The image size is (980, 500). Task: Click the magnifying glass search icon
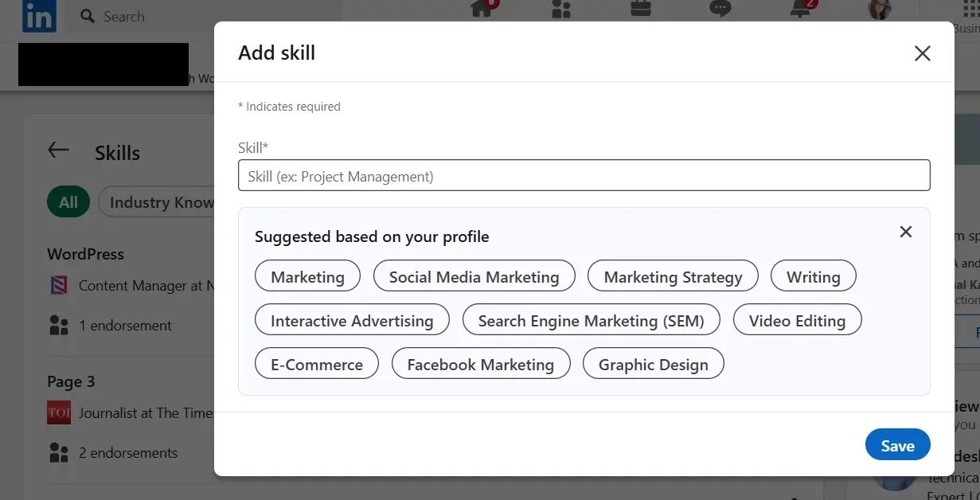87,16
